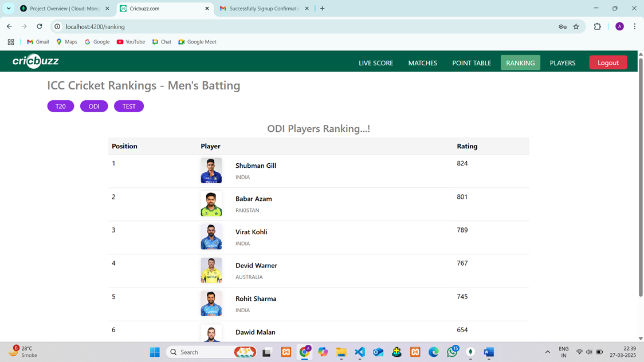Select the TEST rankings filter
644x362 pixels.
(x=128, y=106)
